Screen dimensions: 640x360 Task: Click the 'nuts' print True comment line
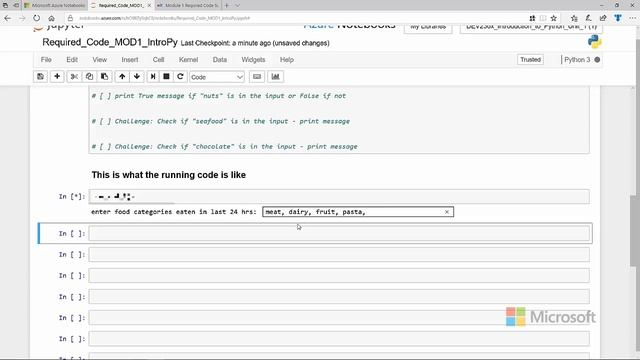(x=218, y=96)
